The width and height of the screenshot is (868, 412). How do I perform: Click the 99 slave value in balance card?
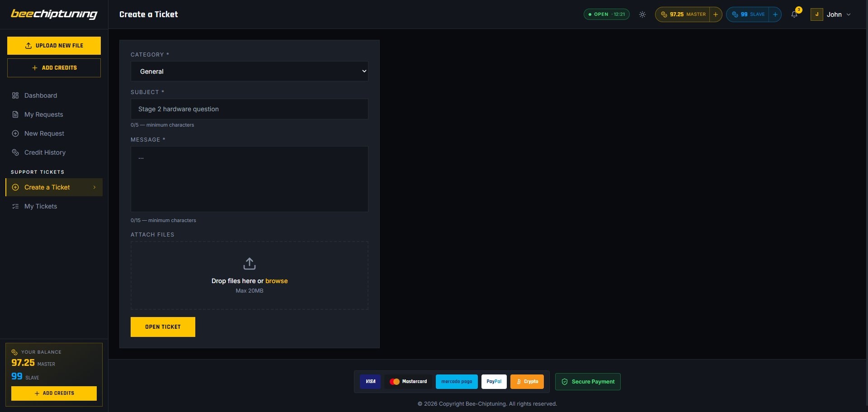click(17, 376)
